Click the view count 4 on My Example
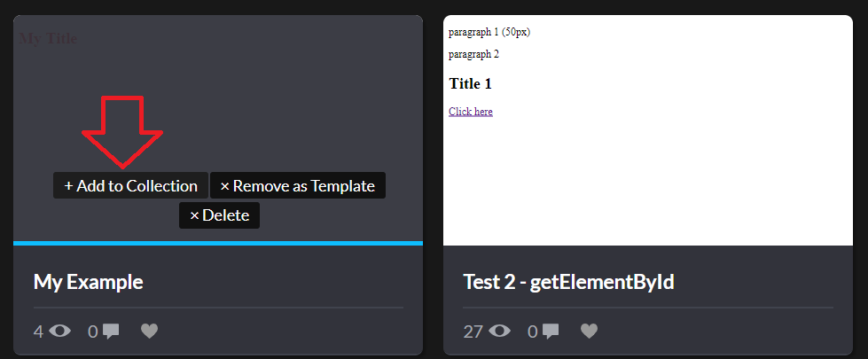Screen dimensions: 868x359 pyautogui.click(x=38, y=332)
